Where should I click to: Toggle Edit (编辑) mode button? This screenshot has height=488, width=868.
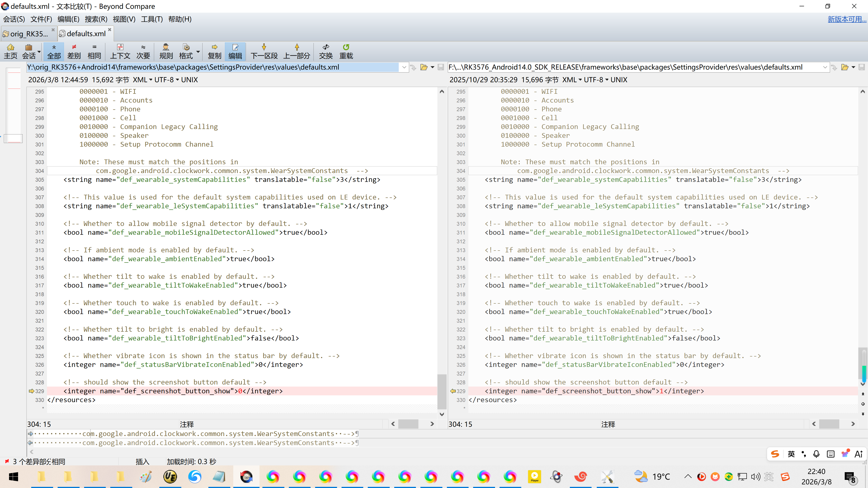coord(235,52)
